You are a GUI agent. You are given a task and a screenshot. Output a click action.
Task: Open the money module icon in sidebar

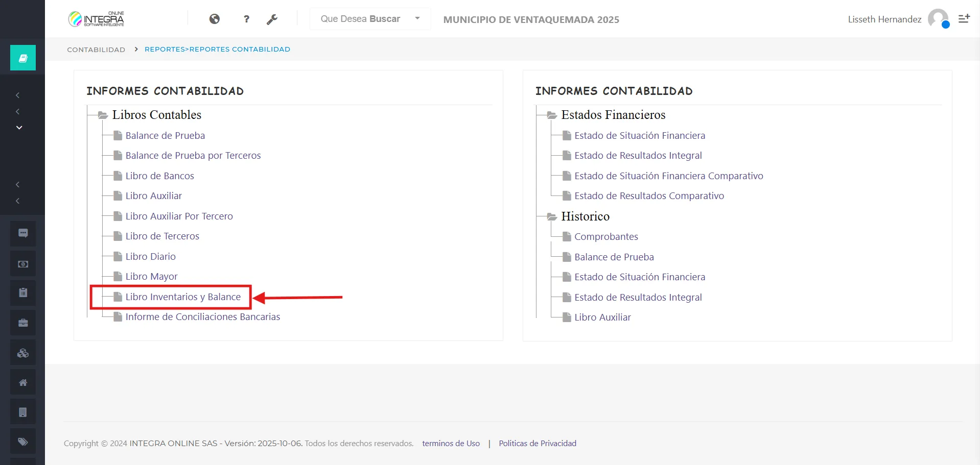[22, 263]
